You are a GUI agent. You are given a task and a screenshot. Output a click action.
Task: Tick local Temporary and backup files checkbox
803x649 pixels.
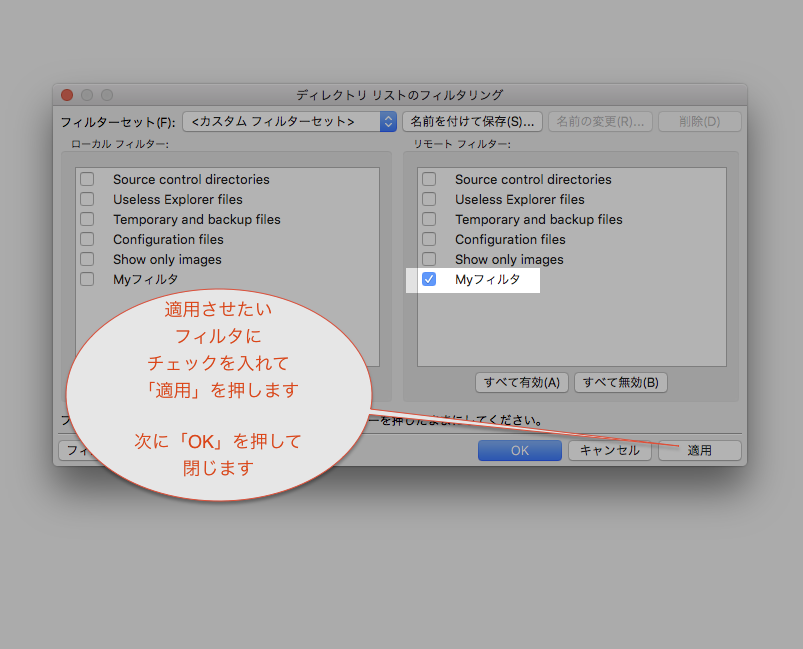coord(88,219)
